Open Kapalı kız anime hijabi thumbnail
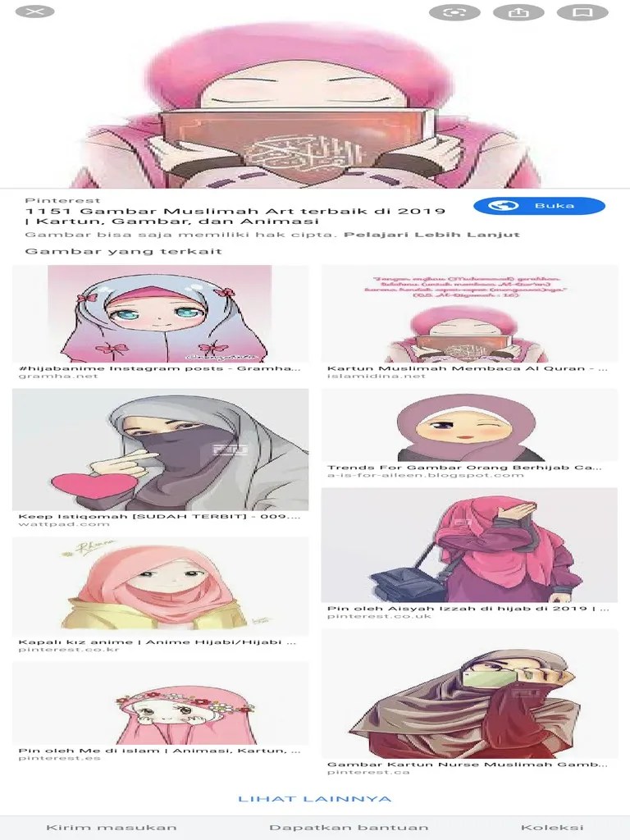 (160, 587)
